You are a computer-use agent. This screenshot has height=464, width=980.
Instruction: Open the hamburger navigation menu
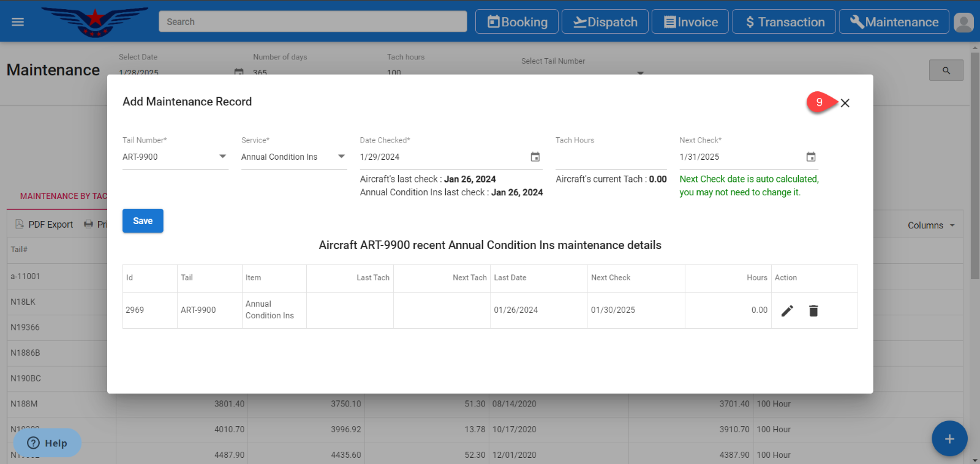[x=18, y=22]
